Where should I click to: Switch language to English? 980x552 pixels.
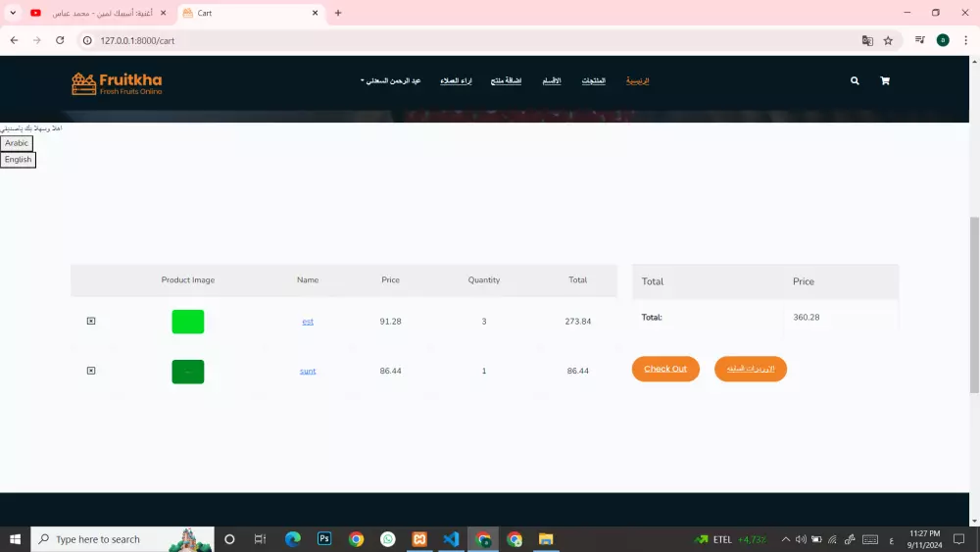(18, 160)
